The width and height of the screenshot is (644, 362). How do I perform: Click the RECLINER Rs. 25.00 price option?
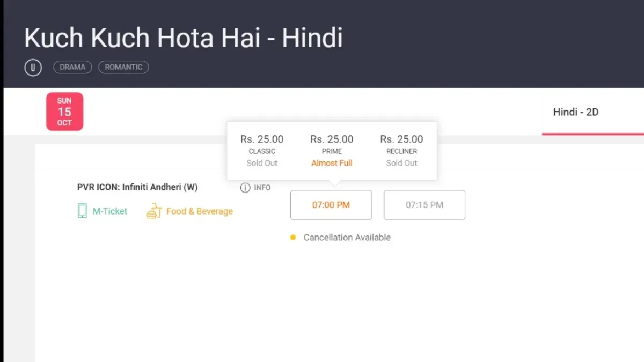point(401,151)
